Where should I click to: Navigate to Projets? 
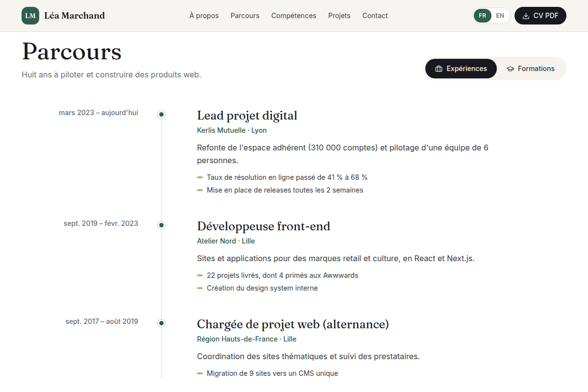click(339, 16)
